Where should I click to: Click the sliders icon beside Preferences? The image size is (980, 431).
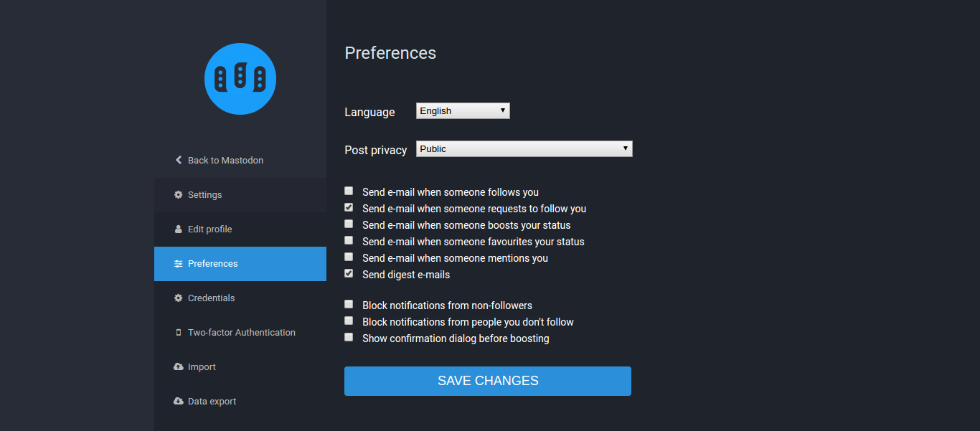[x=179, y=263]
